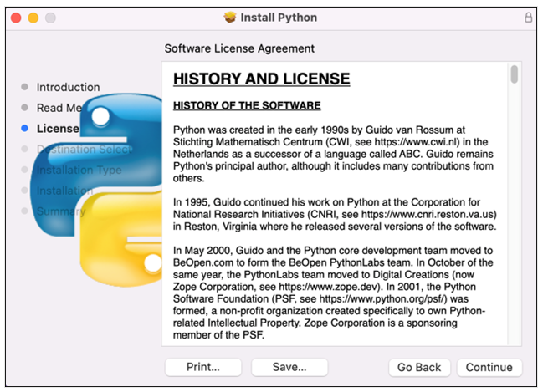Select the Installation Type step
This screenshot has width=543, height=392.
79,170
